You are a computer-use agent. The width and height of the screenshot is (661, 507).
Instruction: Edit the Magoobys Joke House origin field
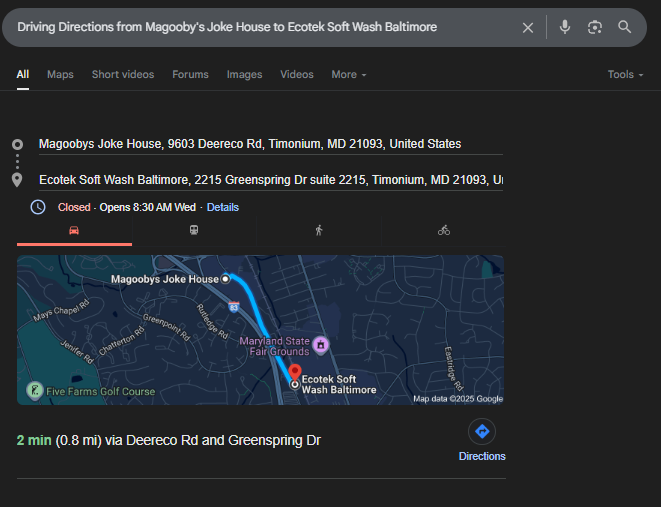click(271, 144)
